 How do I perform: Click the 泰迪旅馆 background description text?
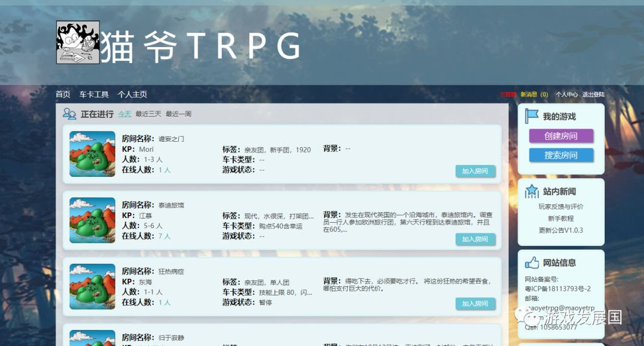click(407, 222)
